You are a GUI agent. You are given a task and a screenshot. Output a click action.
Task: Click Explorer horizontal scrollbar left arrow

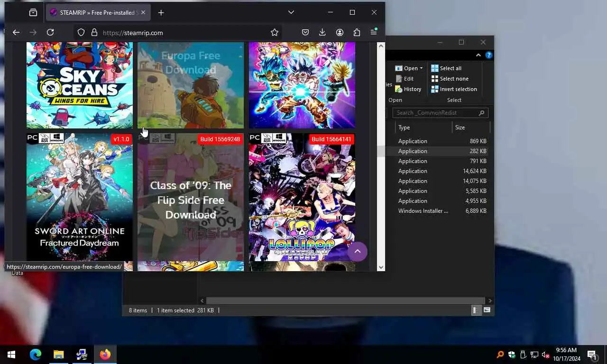[202, 300]
